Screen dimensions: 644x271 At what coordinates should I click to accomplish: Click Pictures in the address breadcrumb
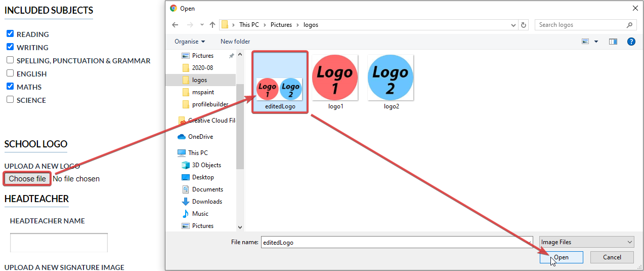tap(281, 25)
